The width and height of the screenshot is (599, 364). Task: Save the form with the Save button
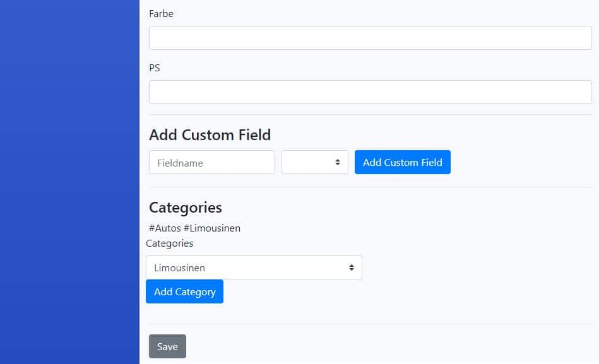167,346
